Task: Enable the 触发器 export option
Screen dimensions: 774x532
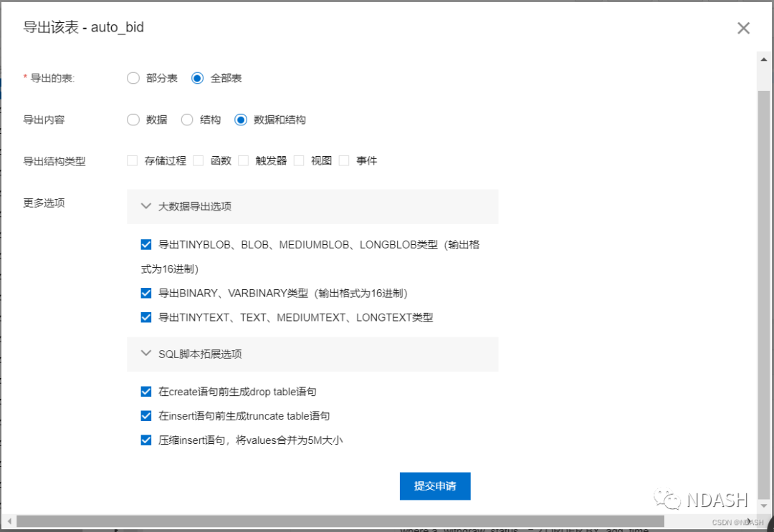Action: click(243, 160)
